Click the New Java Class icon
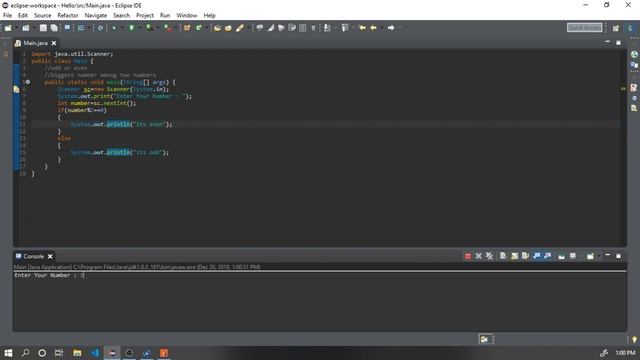Image resolution: width=640 pixels, height=360 pixels. pos(199,28)
